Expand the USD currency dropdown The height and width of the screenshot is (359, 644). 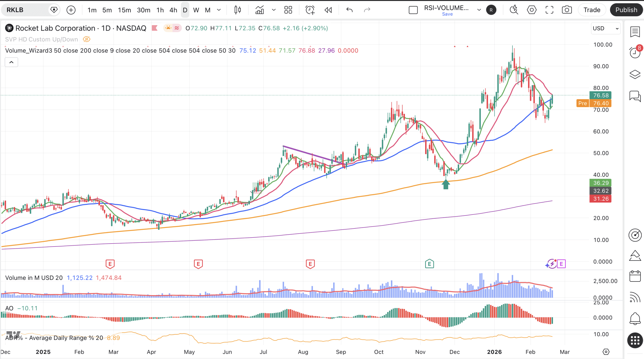click(605, 28)
